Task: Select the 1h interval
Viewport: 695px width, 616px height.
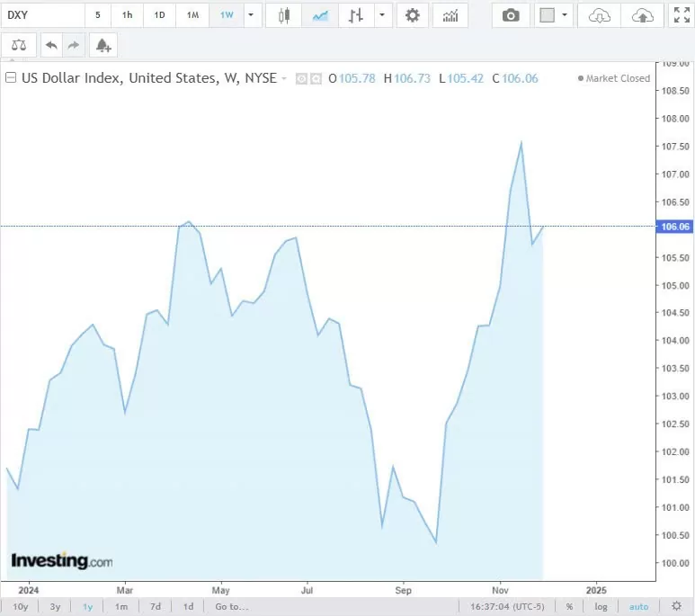Action: pos(127,15)
